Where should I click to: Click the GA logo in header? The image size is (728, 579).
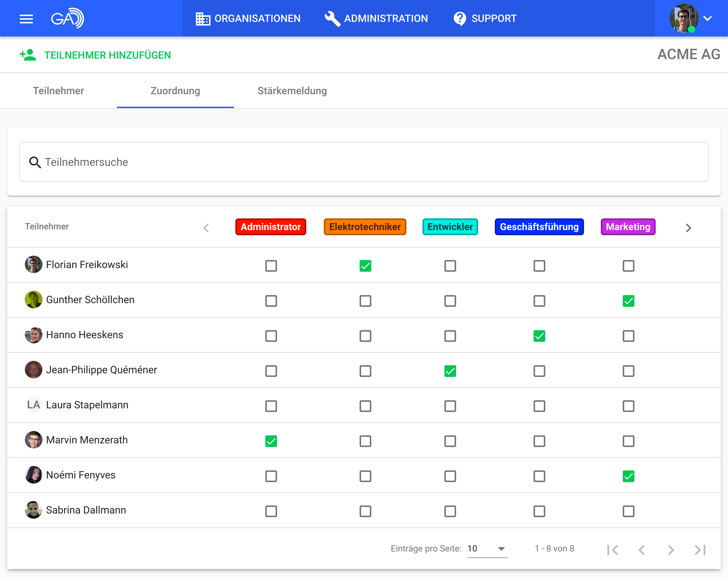coord(67,18)
